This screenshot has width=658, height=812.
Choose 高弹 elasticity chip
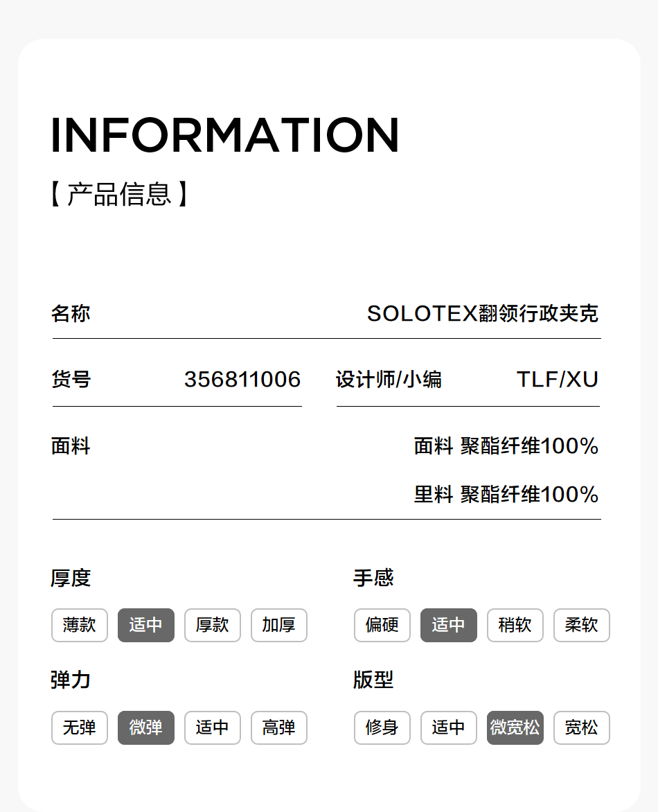coord(279,727)
